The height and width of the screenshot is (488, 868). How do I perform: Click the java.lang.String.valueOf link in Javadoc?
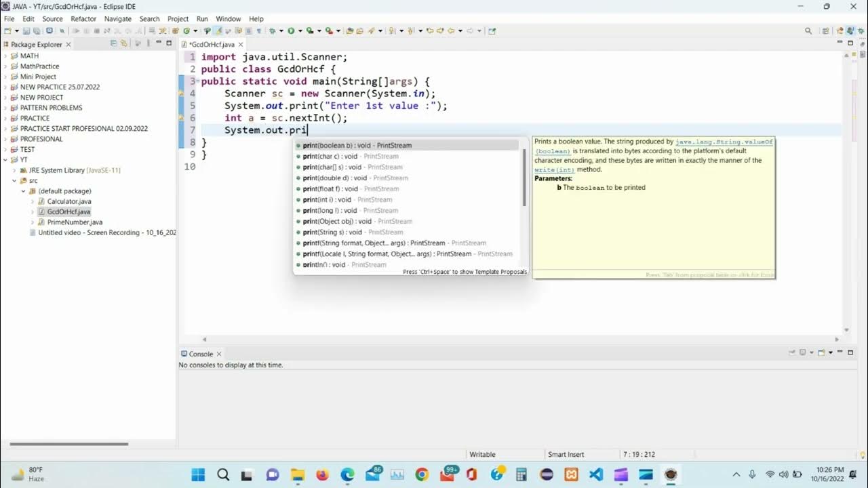pyautogui.click(x=724, y=142)
